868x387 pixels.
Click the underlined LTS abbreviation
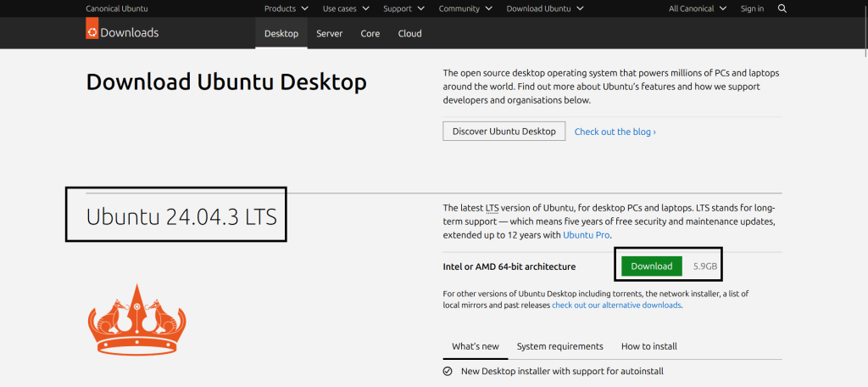tap(492, 209)
